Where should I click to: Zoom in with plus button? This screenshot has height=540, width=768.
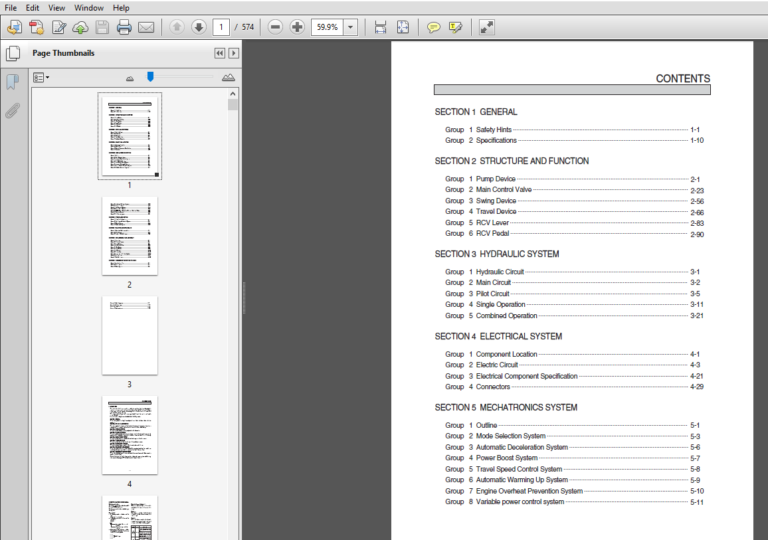coord(297,27)
